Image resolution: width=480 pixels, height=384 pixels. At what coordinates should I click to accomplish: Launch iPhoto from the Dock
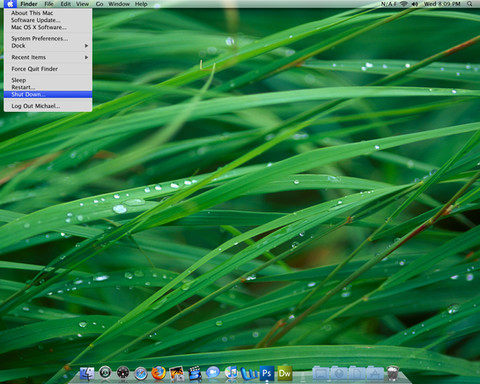[x=177, y=373]
